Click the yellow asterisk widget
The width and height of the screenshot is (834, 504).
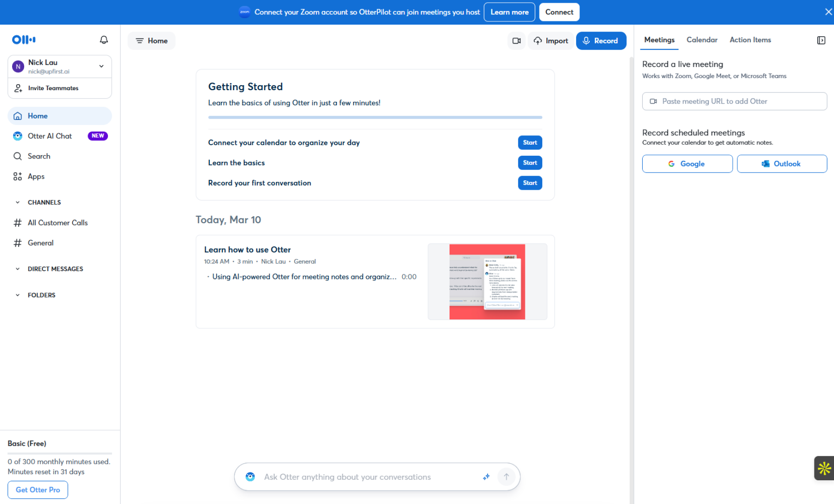[824, 468]
